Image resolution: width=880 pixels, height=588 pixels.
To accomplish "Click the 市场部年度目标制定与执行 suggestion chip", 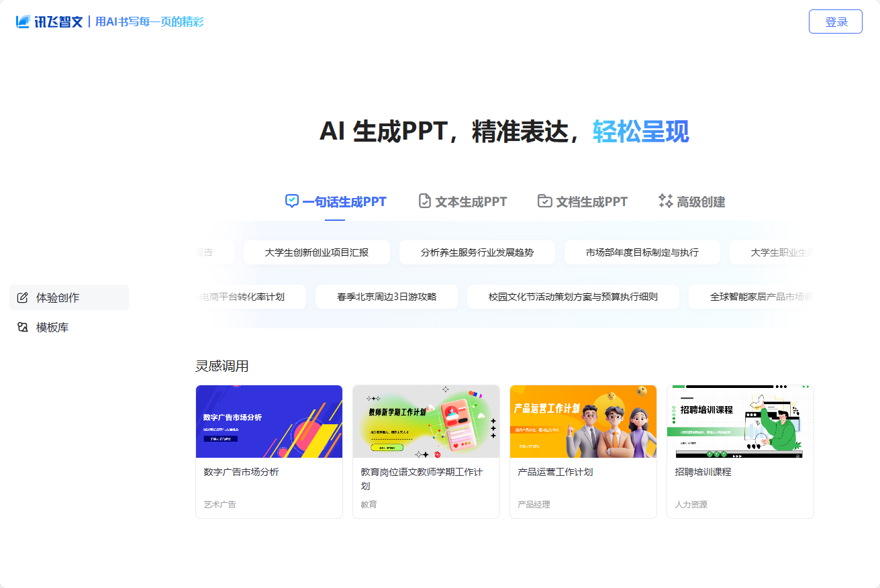I will tap(642, 252).
